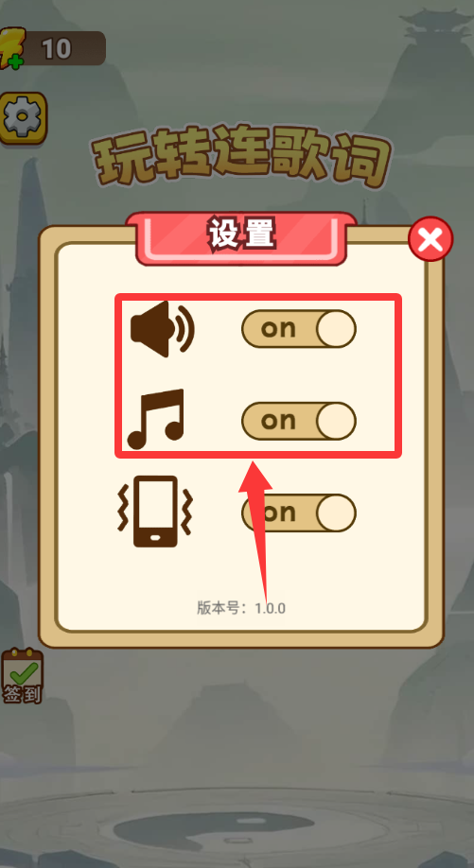The image size is (474, 868).
Task: Close the 设置 dialog with red X
Action: [430, 239]
